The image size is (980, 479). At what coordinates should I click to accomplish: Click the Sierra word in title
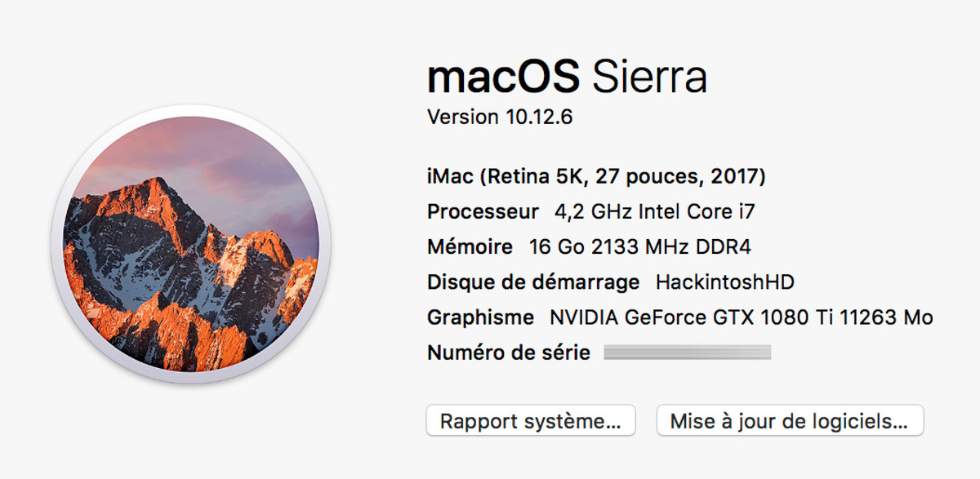coord(648,78)
